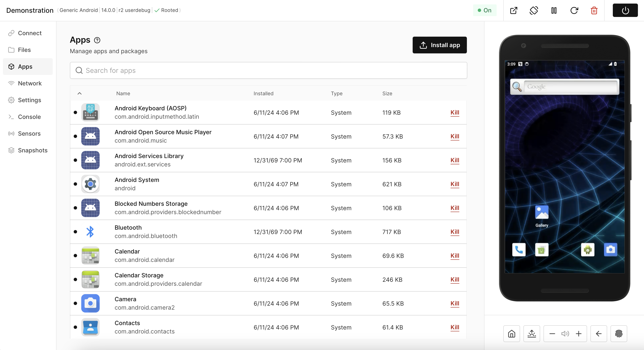Click the back button on device
This screenshot has height=350, width=644.
pyautogui.click(x=598, y=333)
